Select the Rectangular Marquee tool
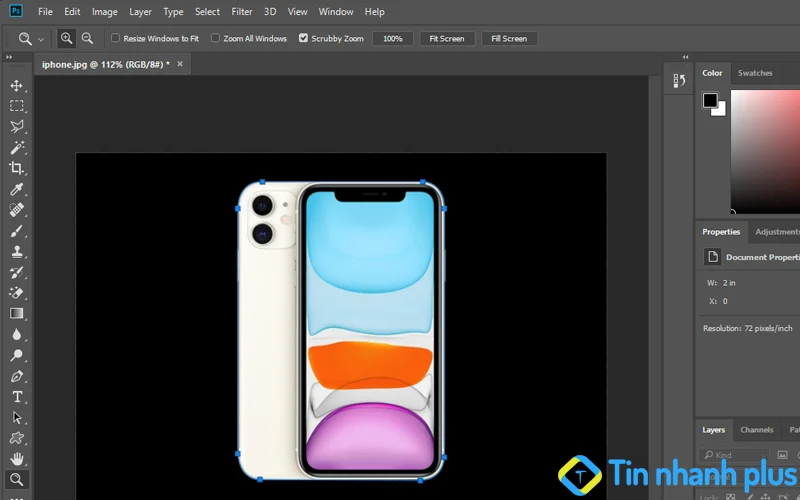 click(17, 105)
